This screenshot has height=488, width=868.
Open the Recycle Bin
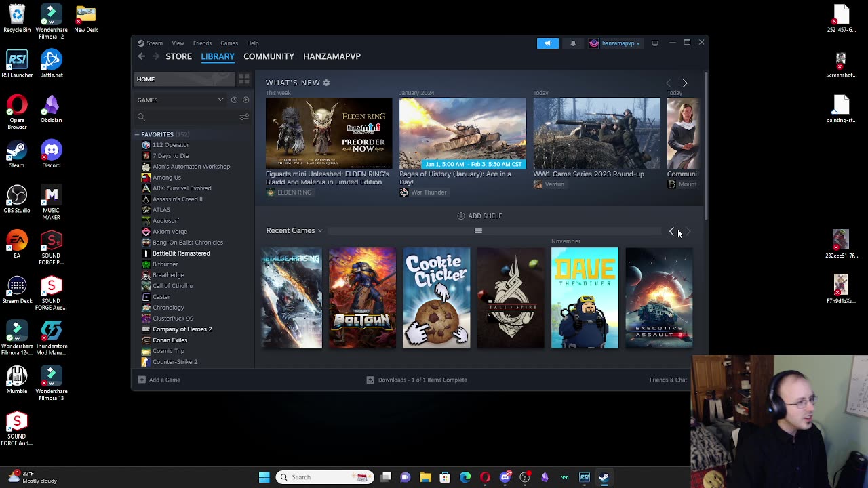(x=17, y=19)
